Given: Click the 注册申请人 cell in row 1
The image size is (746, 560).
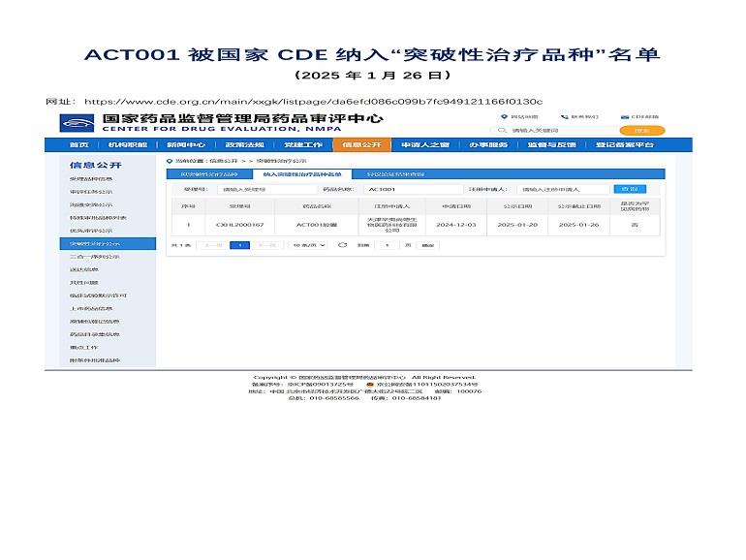Looking at the screenshot, I should click(392, 225).
